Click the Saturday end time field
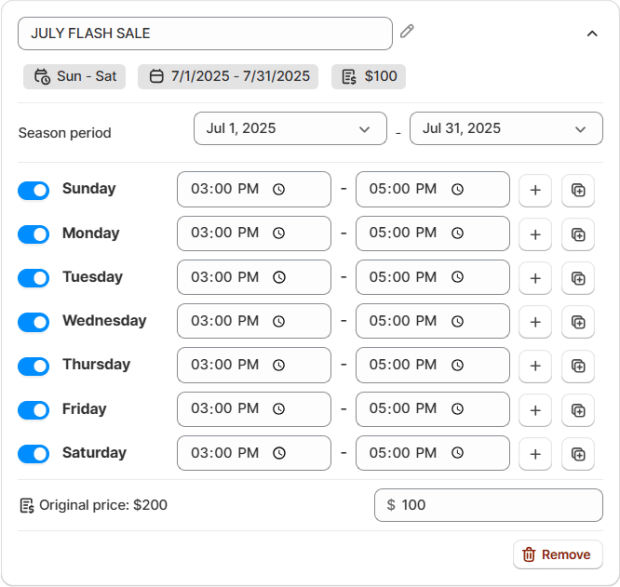Screen dimensions: 620x587 [x=433, y=453]
